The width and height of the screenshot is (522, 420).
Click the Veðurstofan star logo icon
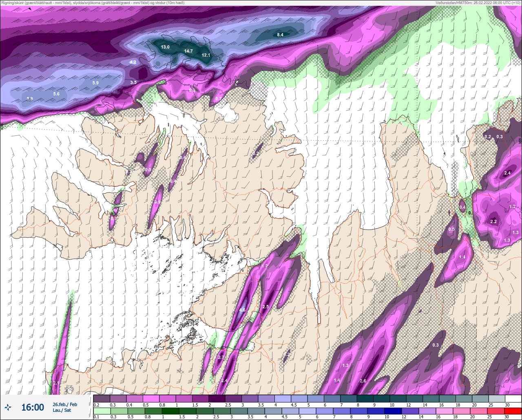pyautogui.click(x=8, y=407)
